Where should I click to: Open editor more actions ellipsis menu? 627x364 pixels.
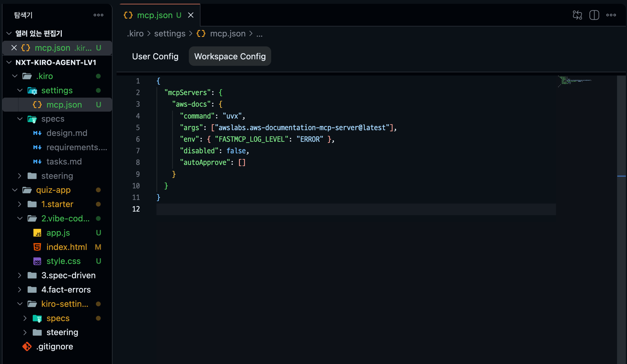tap(611, 15)
